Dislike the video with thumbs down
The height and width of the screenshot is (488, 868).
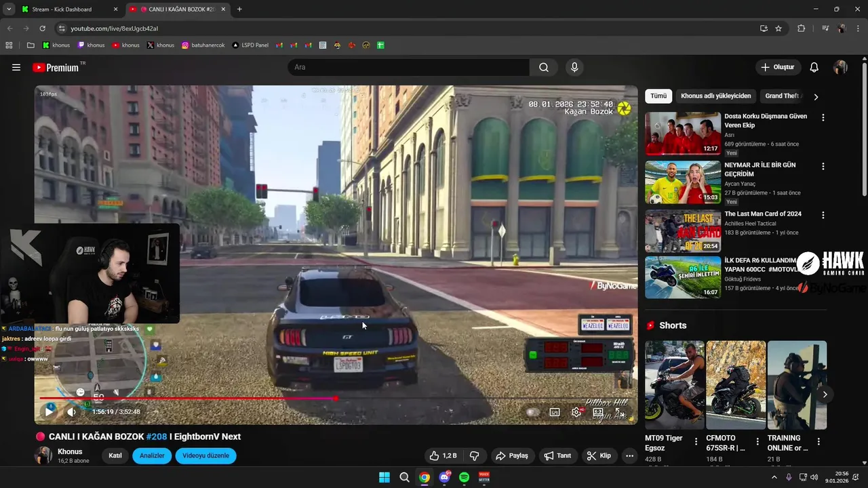[475, 455]
